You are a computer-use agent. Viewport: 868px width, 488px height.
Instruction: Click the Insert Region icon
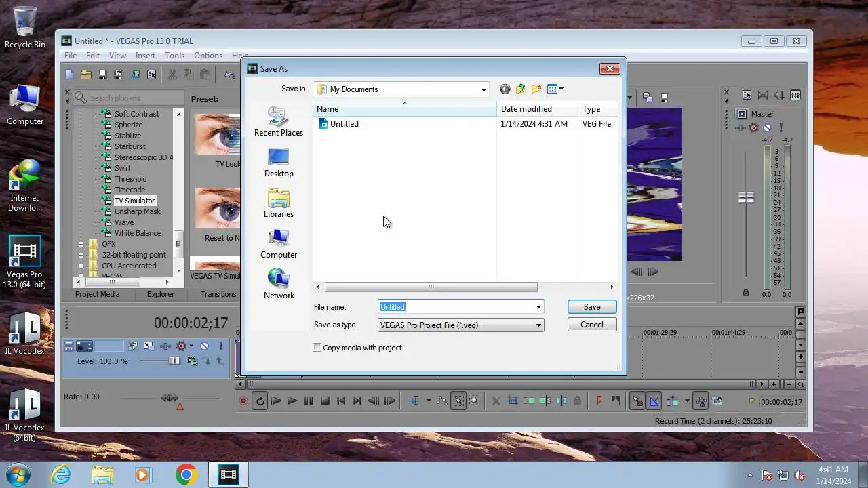pyautogui.click(x=616, y=401)
